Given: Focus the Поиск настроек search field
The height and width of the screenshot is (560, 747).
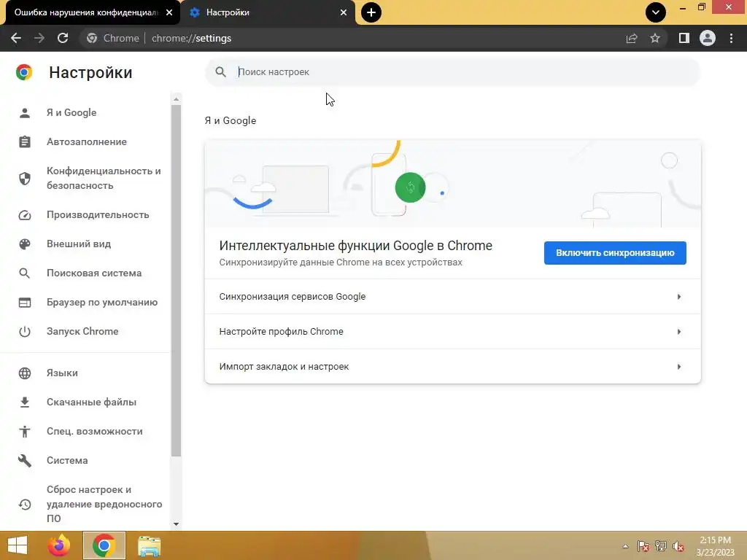Looking at the screenshot, I should coord(452,72).
